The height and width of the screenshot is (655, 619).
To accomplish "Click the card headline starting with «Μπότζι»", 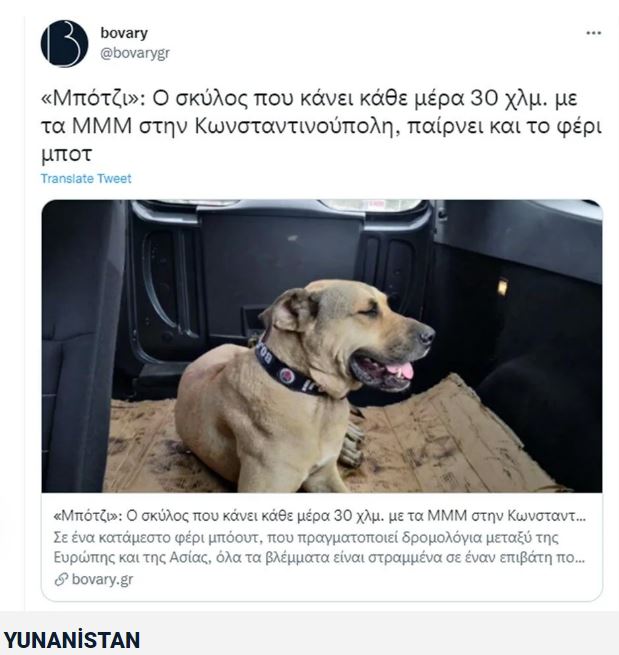I will coord(320,516).
